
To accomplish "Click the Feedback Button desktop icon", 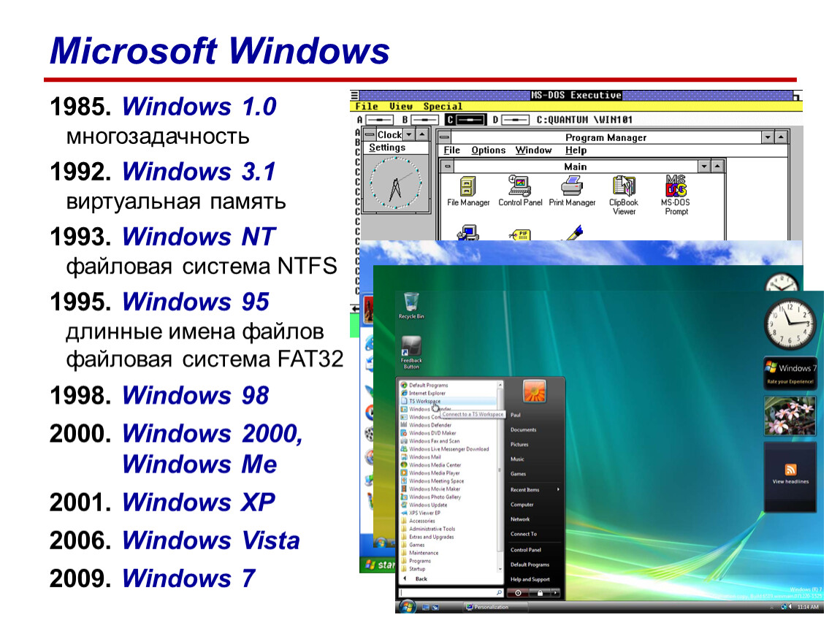I will click(411, 353).
